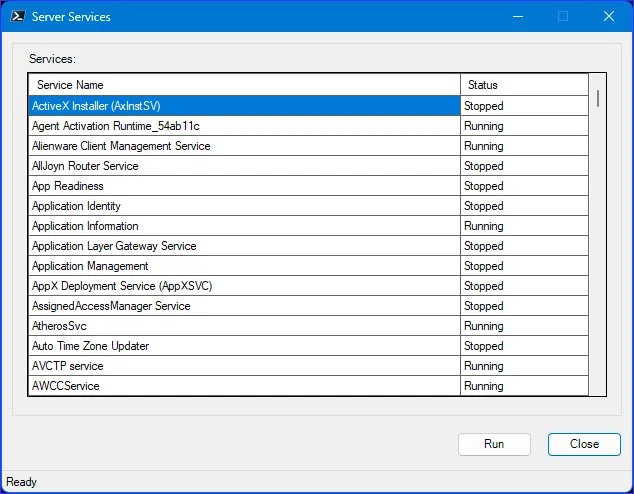Click Running status of Alienware Client Management
634x494 pixels.
point(524,146)
